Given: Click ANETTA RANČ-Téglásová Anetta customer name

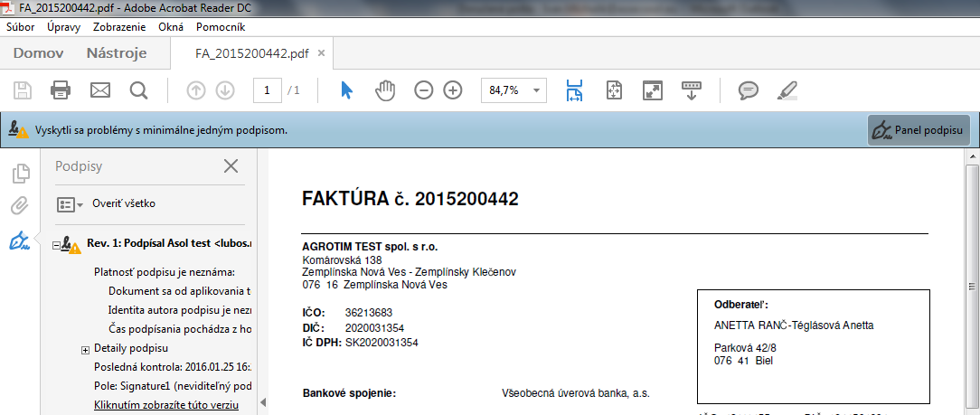Looking at the screenshot, I should coord(794,325).
